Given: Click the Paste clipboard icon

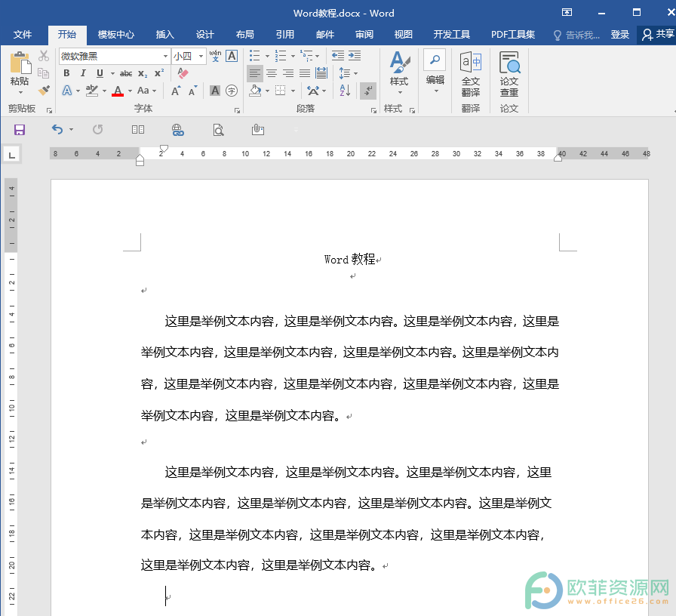Looking at the screenshot, I should 20,63.
